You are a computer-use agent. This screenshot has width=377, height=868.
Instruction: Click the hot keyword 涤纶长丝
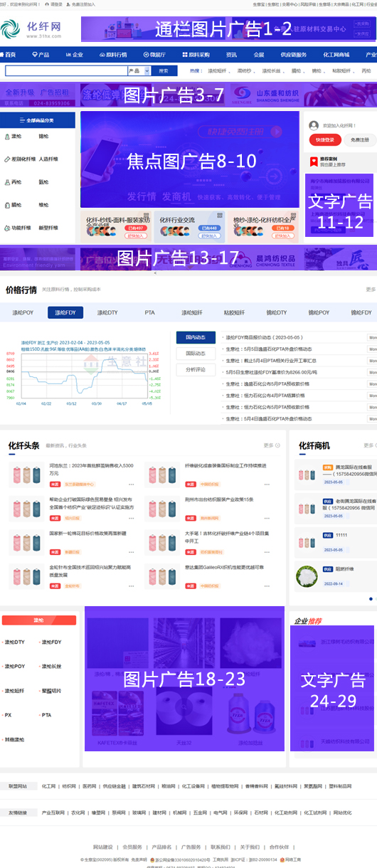(271, 71)
